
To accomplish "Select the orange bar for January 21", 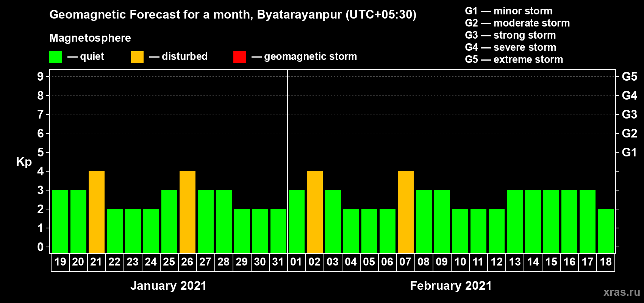I will 97,212.
